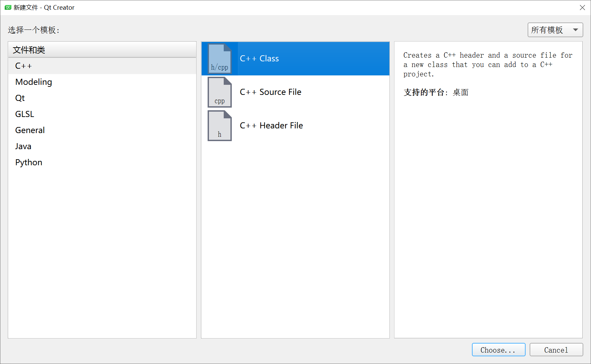Click the dropdown arrow next to 所有模板
591x364 pixels.
coord(576,30)
